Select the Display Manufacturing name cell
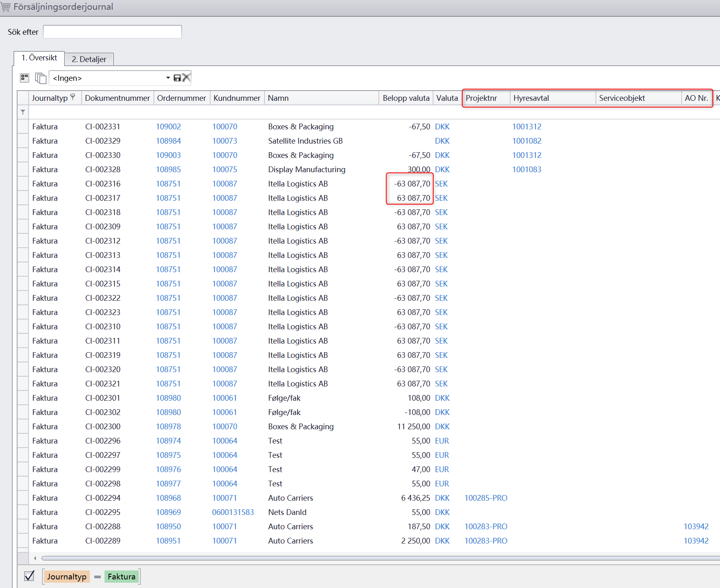This screenshot has height=588, width=720. pyautogui.click(x=307, y=169)
